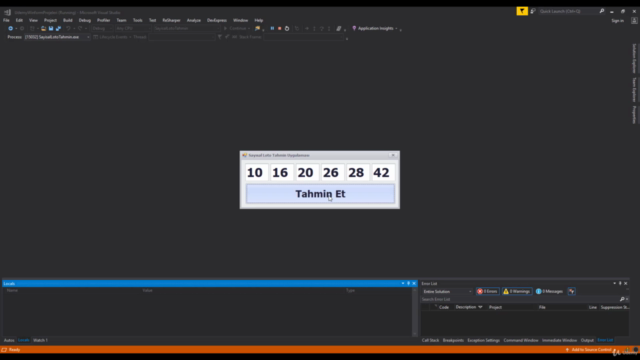Open the Application Insights dropdown arrow

(396, 29)
